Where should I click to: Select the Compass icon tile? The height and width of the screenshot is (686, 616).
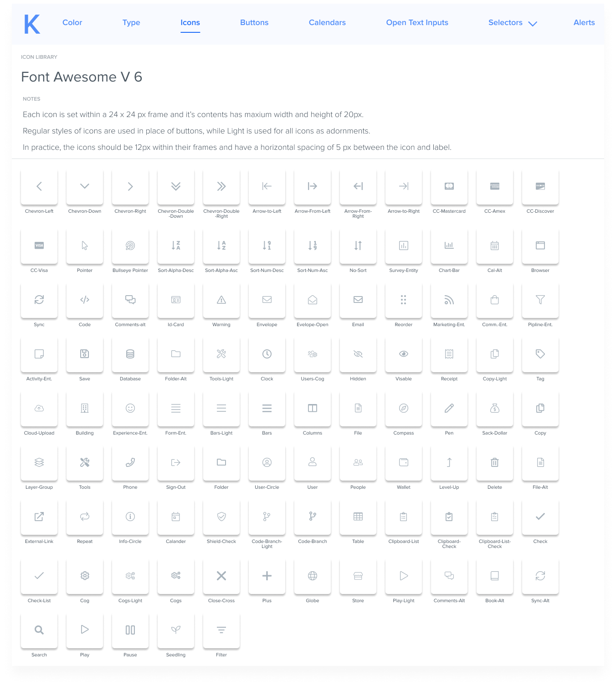point(404,408)
